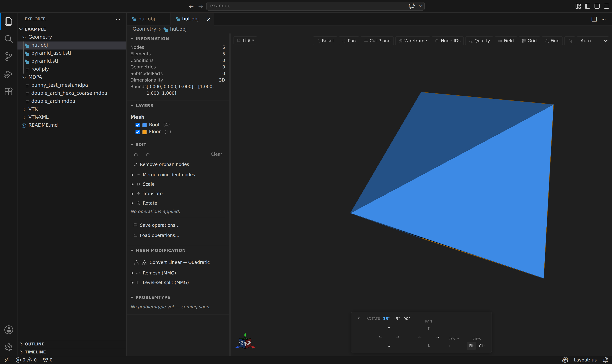
Task: Expand the OUTLINE panel
Action: coord(72,344)
